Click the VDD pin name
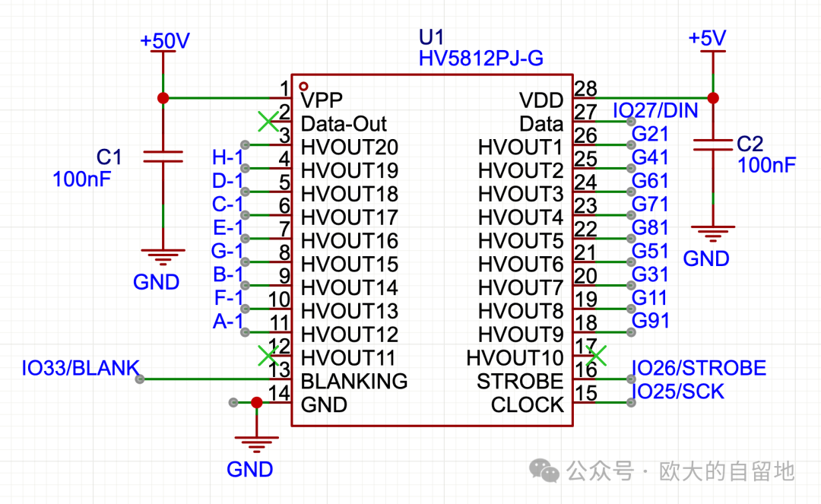Image resolution: width=821 pixels, height=504 pixels. click(541, 100)
